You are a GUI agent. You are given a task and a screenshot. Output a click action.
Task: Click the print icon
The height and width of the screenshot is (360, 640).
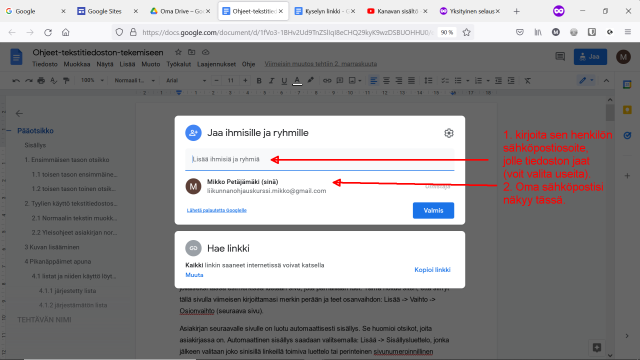pyautogui.click(x=41, y=81)
